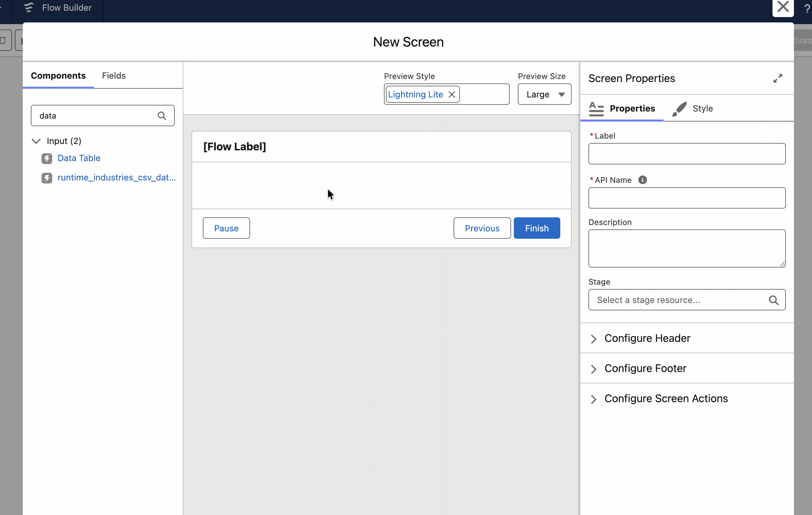Click the search magnifier in components search box

tap(162, 116)
